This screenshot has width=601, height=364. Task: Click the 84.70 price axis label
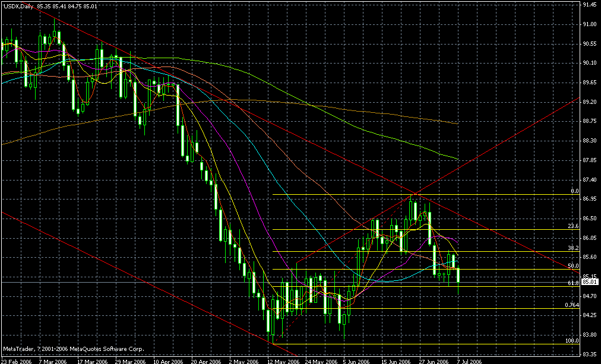click(x=590, y=296)
